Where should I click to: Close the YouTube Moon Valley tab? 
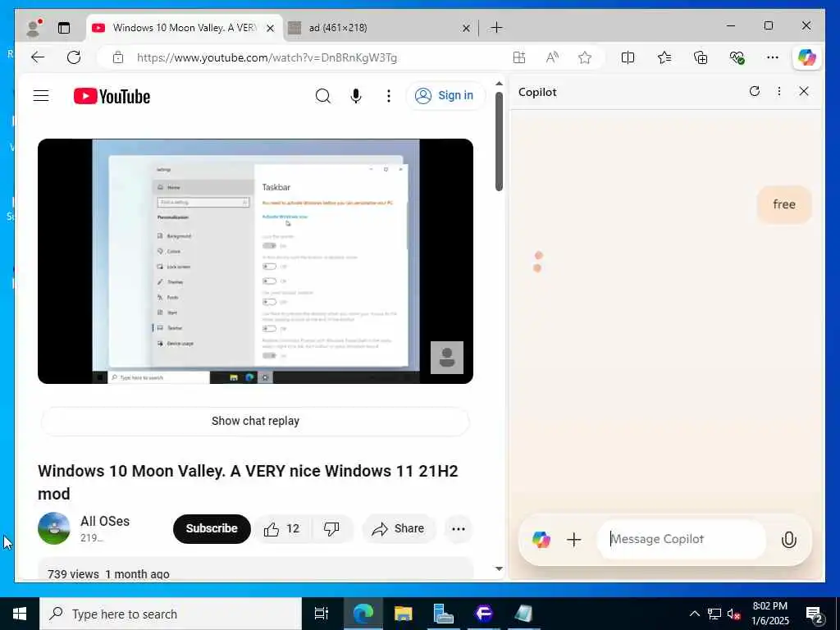pos(271,28)
